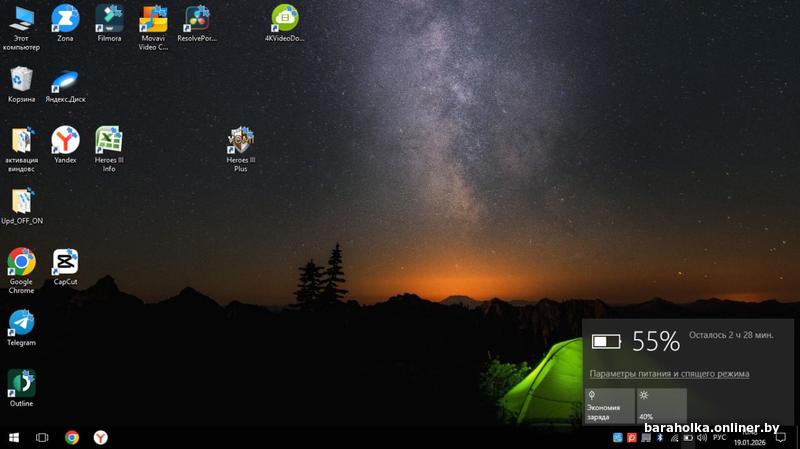Select the Outline desktop shortcut

(x=21, y=388)
